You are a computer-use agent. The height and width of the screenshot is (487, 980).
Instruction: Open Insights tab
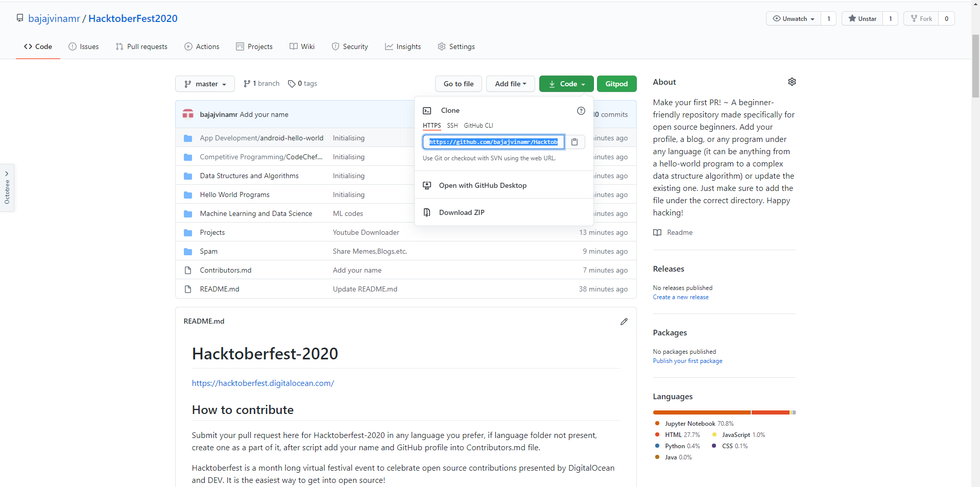[x=403, y=46]
